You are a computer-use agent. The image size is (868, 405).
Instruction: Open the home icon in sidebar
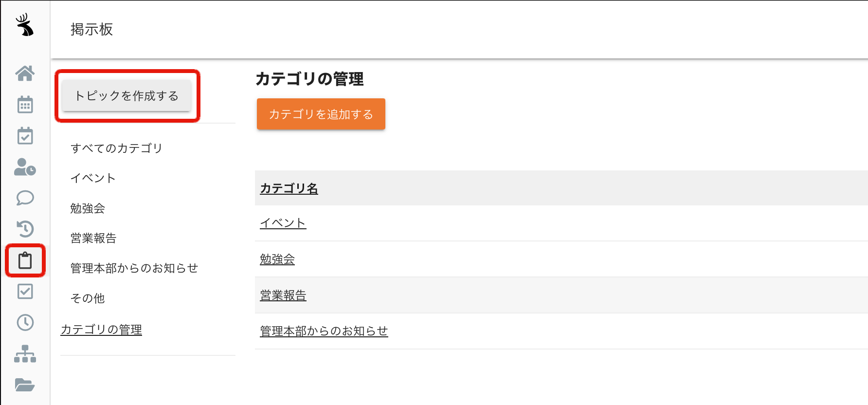click(25, 73)
